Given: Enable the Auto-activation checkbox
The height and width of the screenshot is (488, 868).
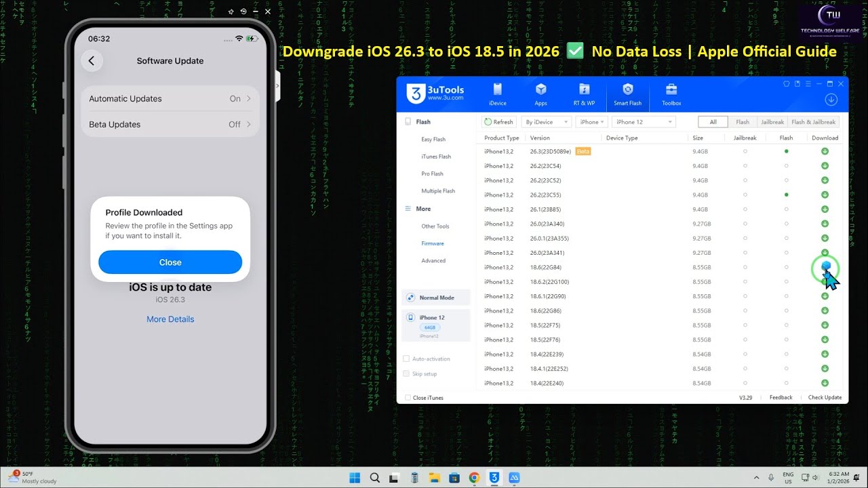Looking at the screenshot, I should 406,359.
